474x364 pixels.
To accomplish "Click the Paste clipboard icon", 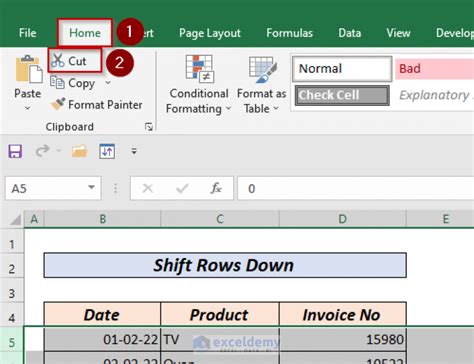I will (x=29, y=69).
